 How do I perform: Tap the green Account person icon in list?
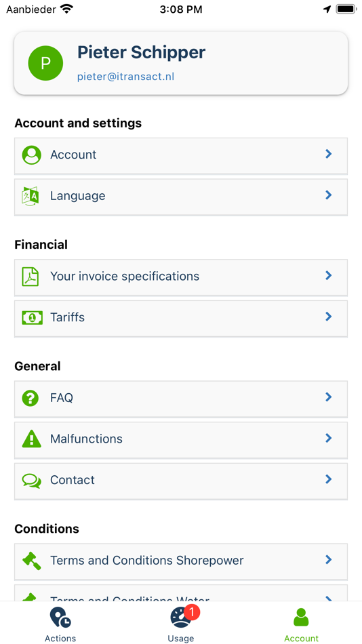[x=32, y=155]
